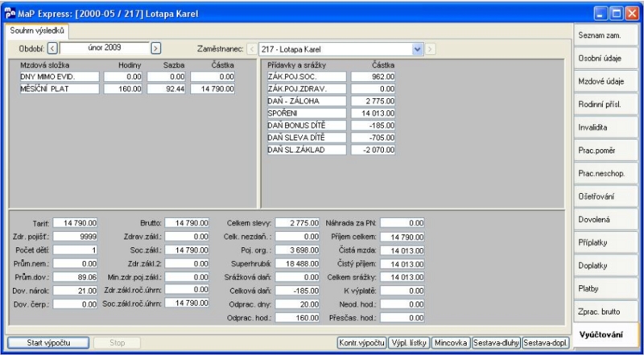644x355 pixels.
Task: Open Prac.neschop. side tab
Action: point(606,173)
